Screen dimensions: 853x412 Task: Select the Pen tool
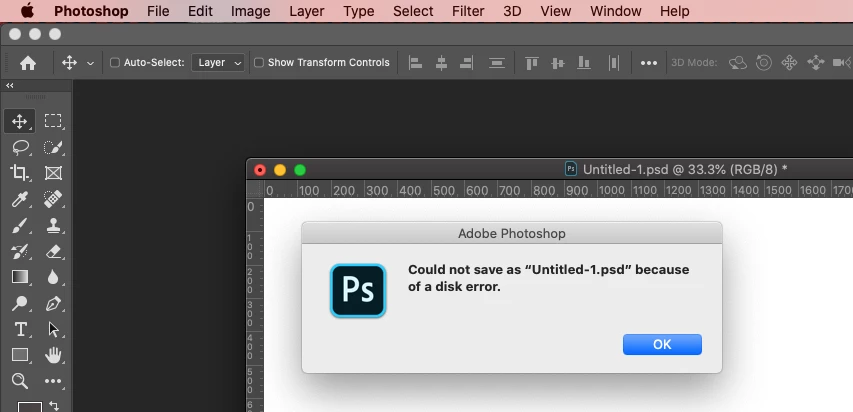[x=53, y=303]
